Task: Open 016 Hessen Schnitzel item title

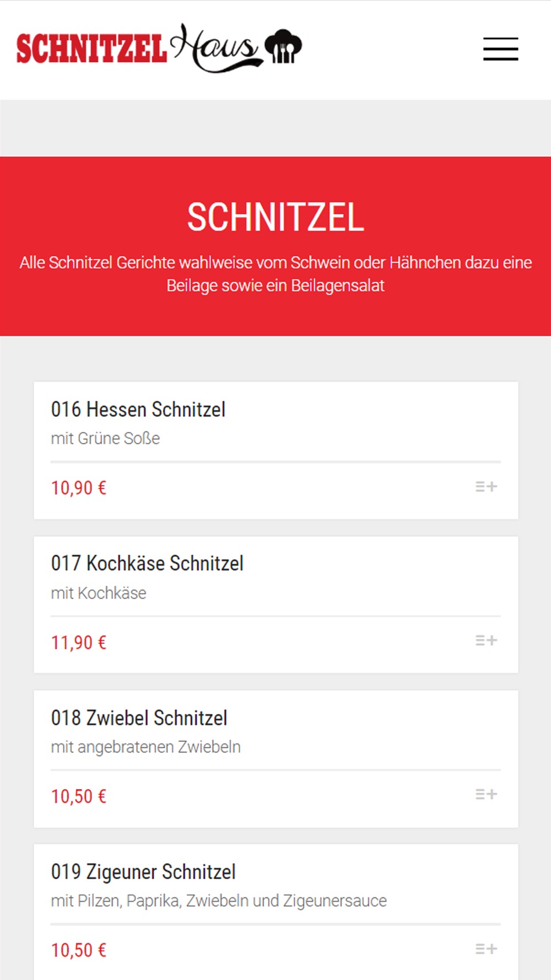Action: click(x=138, y=410)
